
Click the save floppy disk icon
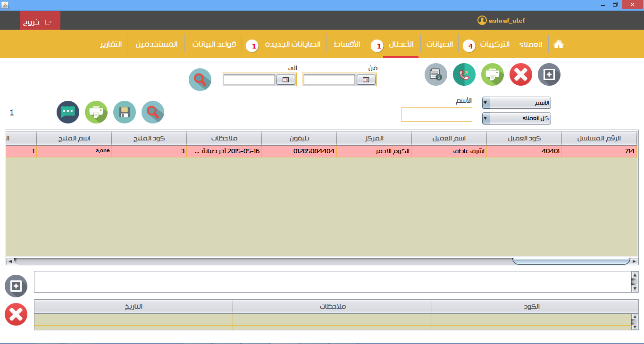coord(125,112)
